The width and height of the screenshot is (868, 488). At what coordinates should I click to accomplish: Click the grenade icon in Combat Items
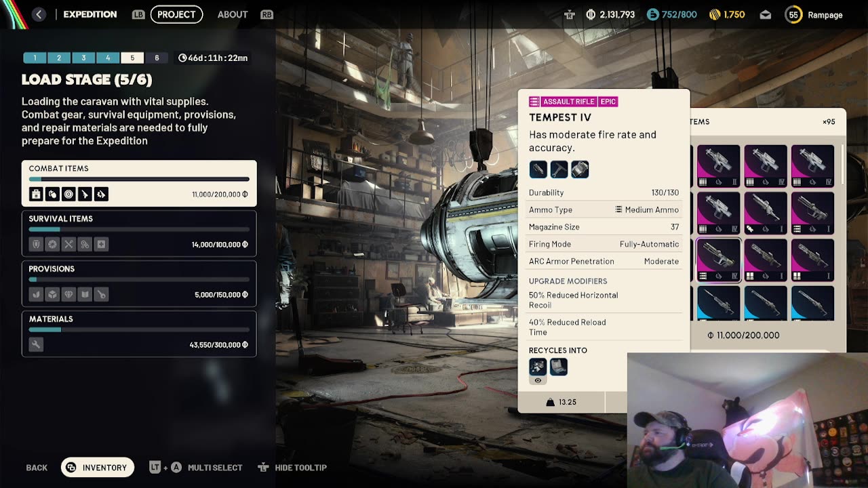[52, 195]
